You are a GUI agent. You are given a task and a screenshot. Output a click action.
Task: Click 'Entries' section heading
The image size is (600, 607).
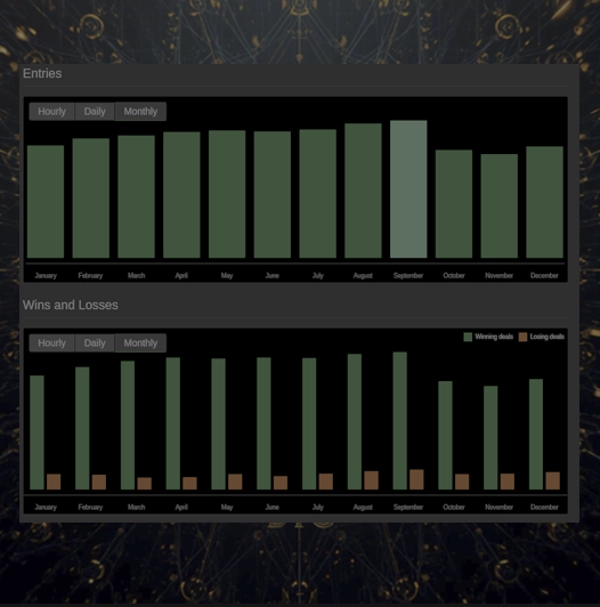point(42,74)
